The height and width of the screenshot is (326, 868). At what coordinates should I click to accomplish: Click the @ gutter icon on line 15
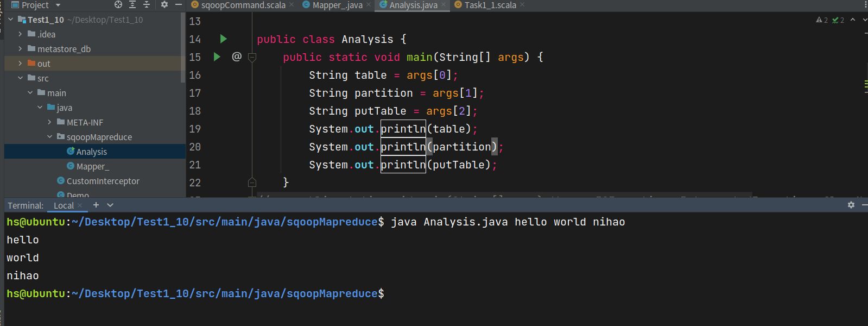[x=237, y=57]
